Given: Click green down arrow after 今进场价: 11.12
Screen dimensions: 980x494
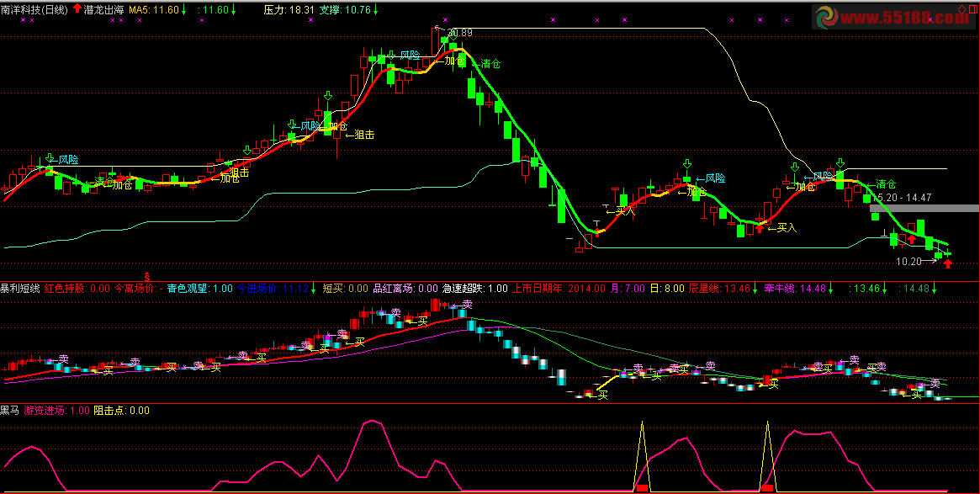Looking at the screenshot, I should pos(313,289).
